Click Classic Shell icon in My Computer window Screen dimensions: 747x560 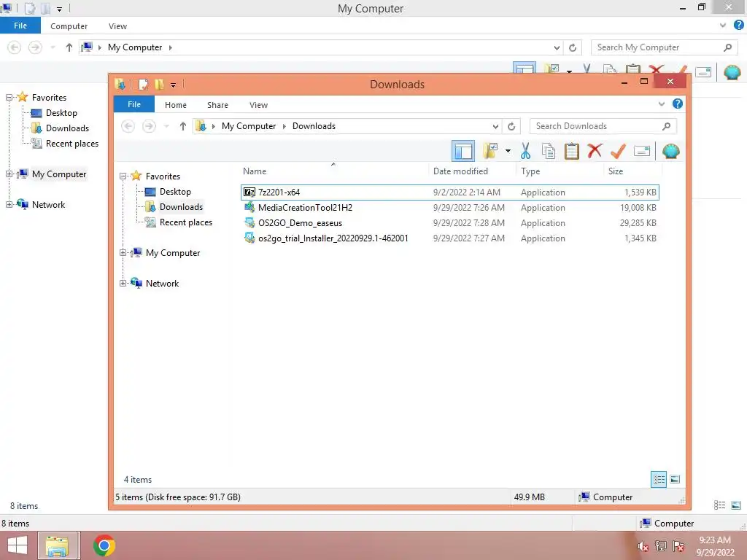732,72
